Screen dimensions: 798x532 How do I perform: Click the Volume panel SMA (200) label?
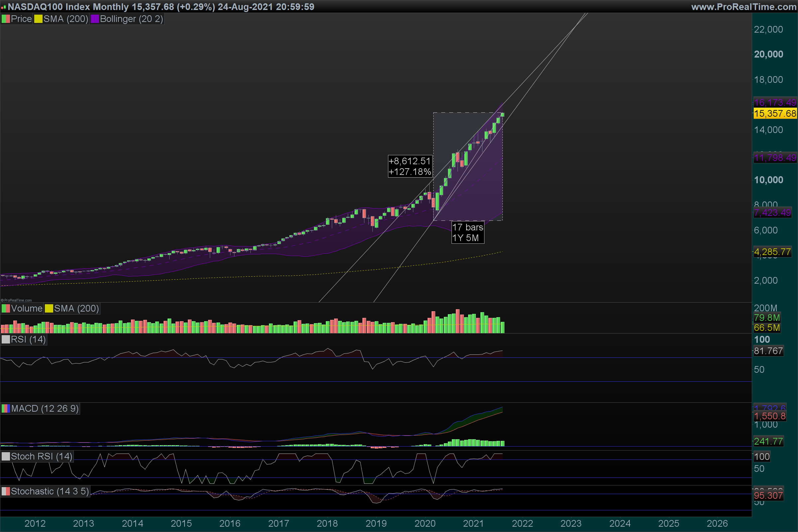[76, 309]
